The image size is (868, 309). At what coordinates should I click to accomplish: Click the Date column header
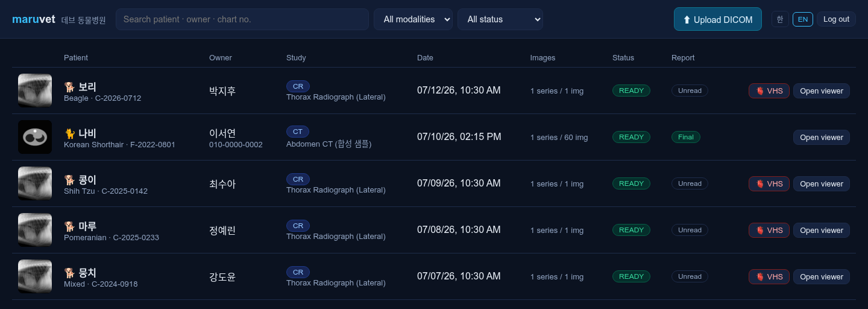(425, 58)
